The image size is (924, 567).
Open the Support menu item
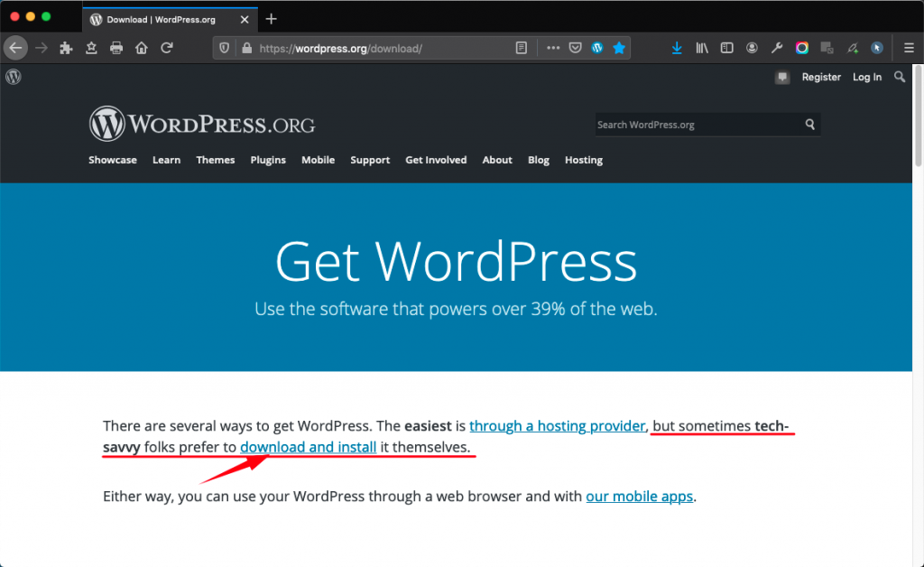tap(370, 160)
